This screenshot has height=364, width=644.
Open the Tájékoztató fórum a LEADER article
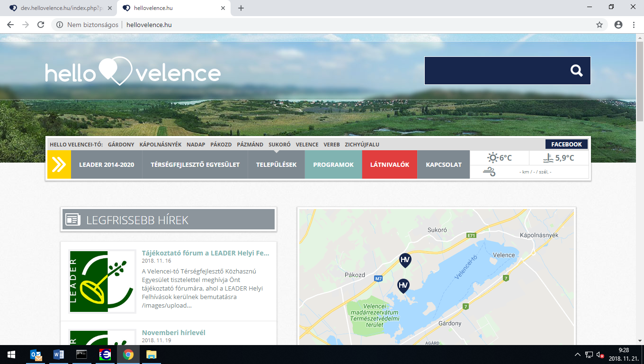tap(206, 253)
